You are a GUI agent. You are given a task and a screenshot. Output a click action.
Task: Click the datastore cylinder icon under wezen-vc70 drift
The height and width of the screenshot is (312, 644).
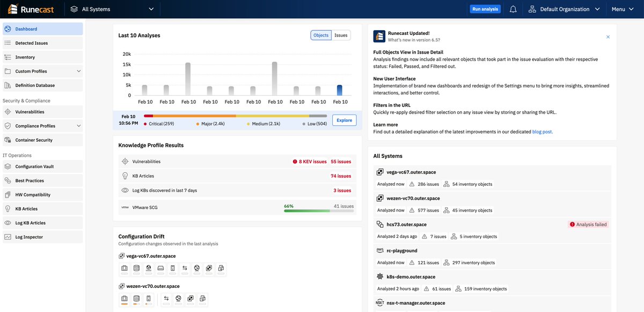[x=136, y=300]
